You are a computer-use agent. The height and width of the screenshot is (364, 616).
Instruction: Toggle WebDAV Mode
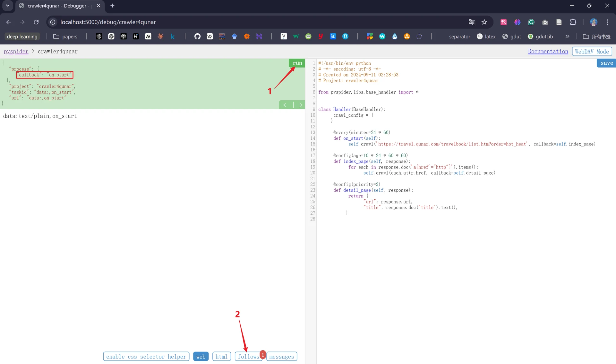tap(592, 52)
